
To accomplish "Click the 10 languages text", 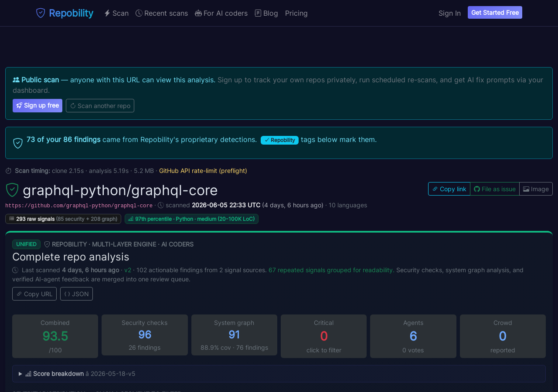I will (x=348, y=205).
